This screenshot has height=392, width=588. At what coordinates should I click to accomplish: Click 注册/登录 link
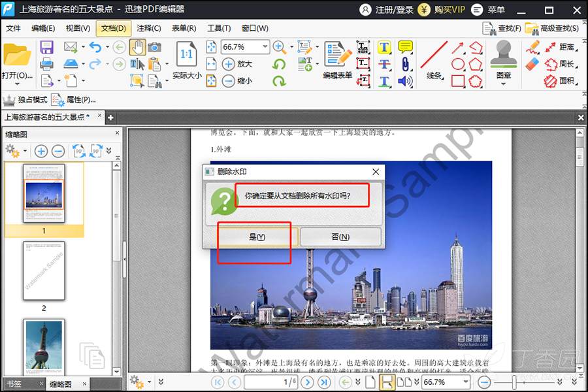(x=386, y=9)
